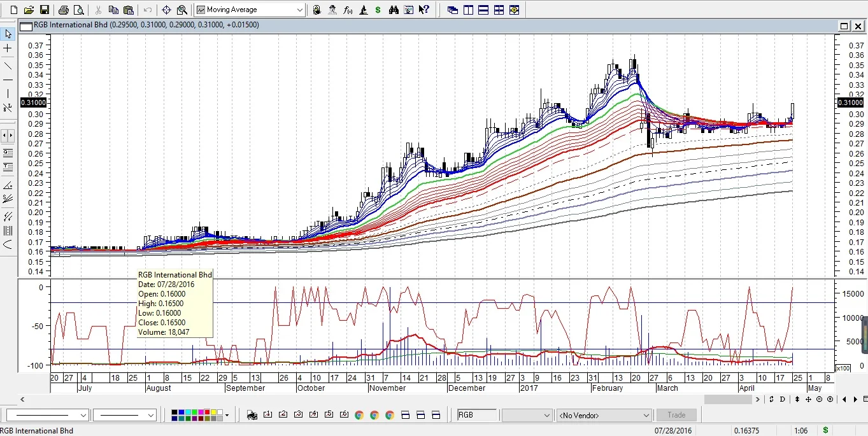868x436 pixels.
Task: Click the horizontal chart scrollbar thumb
Action: [x=728, y=399]
